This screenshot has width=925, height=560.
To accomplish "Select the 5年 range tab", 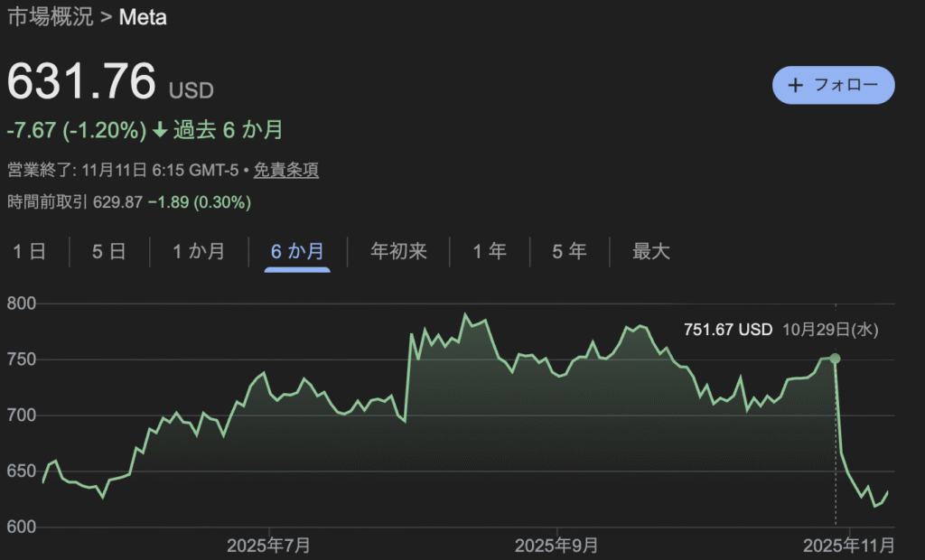I will pyautogui.click(x=569, y=251).
